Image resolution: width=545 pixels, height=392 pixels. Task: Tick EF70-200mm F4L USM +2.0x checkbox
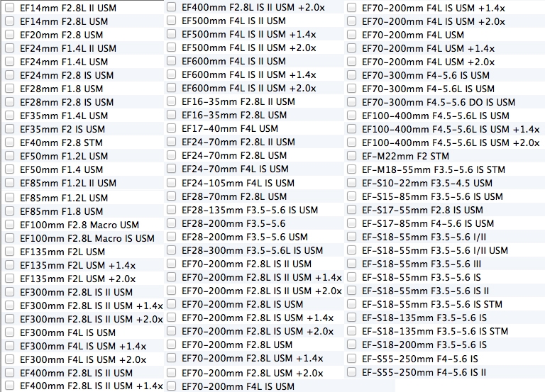[x=352, y=62]
